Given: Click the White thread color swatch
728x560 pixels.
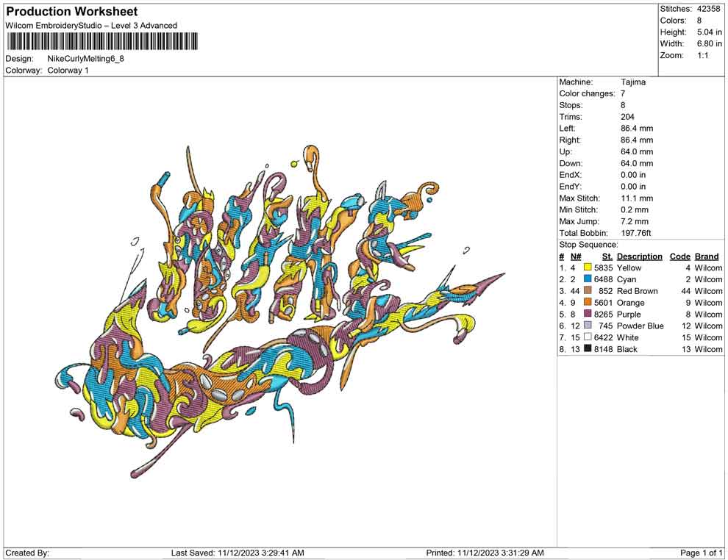Looking at the screenshot, I should (588, 337).
